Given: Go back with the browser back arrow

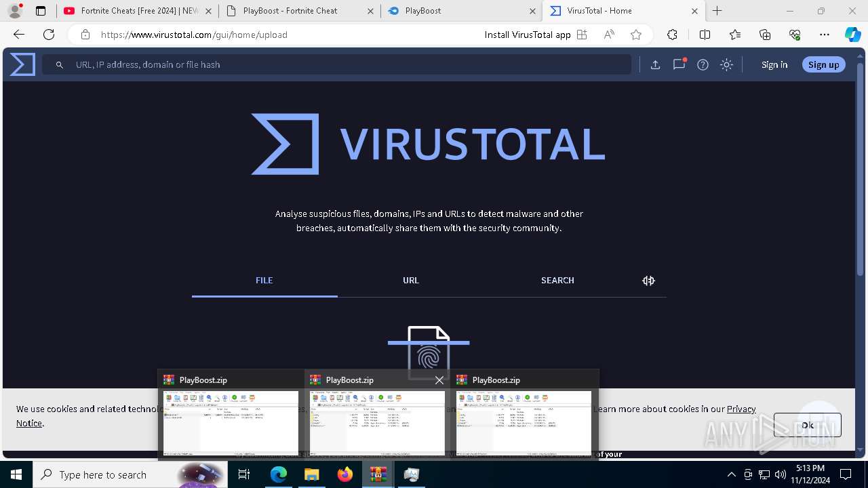Looking at the screenshot, I should (19, 35).
